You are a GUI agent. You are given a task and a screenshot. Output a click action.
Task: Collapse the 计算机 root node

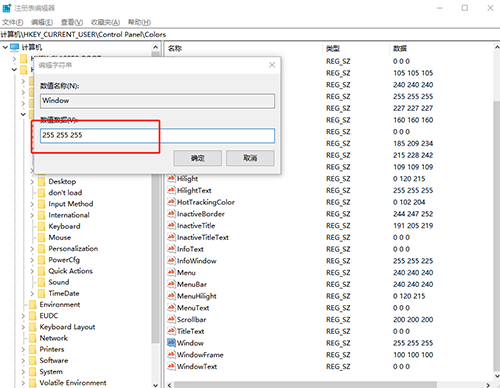[5, 47]
